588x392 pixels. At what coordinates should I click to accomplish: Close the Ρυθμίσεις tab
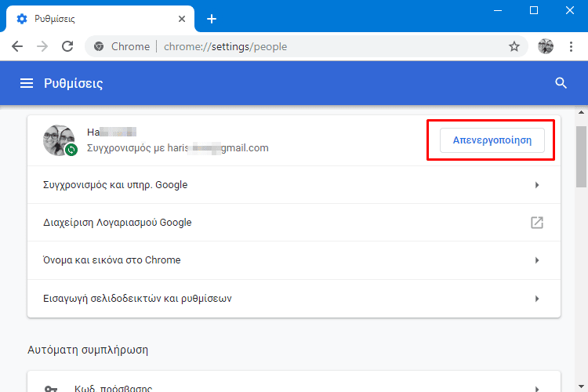(182, 19)
